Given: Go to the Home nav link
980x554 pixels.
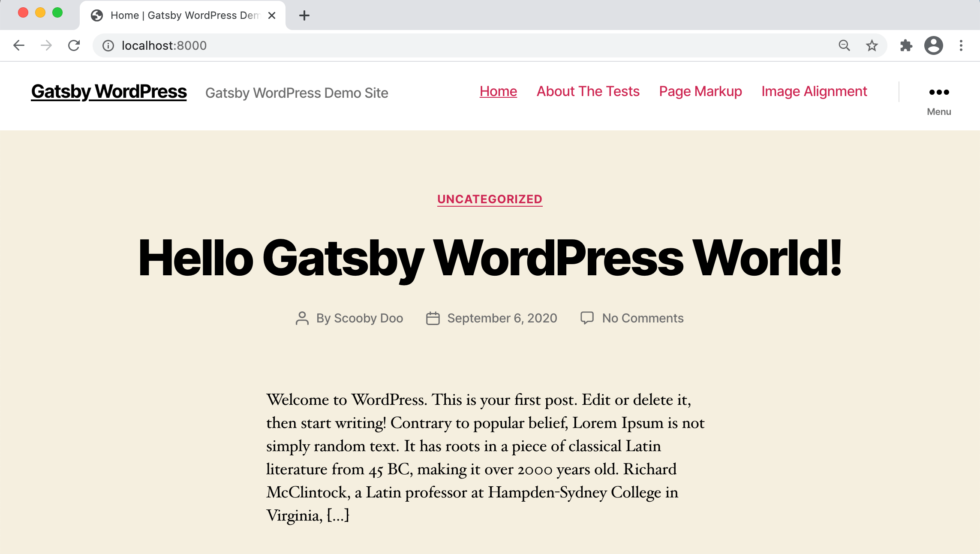Looking at the screenshot, I should [498, 91].
